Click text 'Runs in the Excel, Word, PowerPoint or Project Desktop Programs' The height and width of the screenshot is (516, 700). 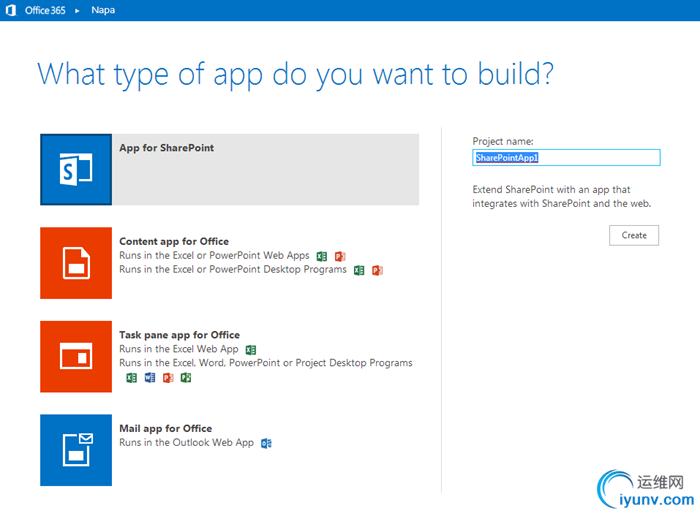[x=266, y=363]
